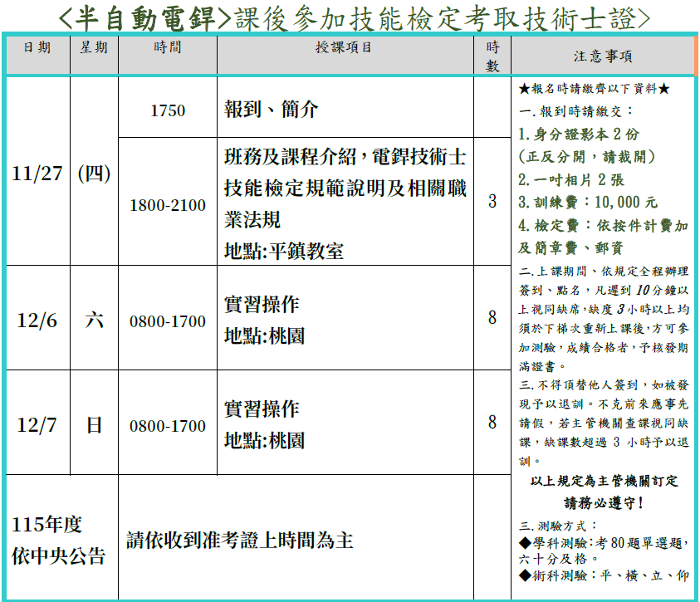Select the 1750 time cell
Viewport: 700px width, 602px height.
[x=167, y=110]
